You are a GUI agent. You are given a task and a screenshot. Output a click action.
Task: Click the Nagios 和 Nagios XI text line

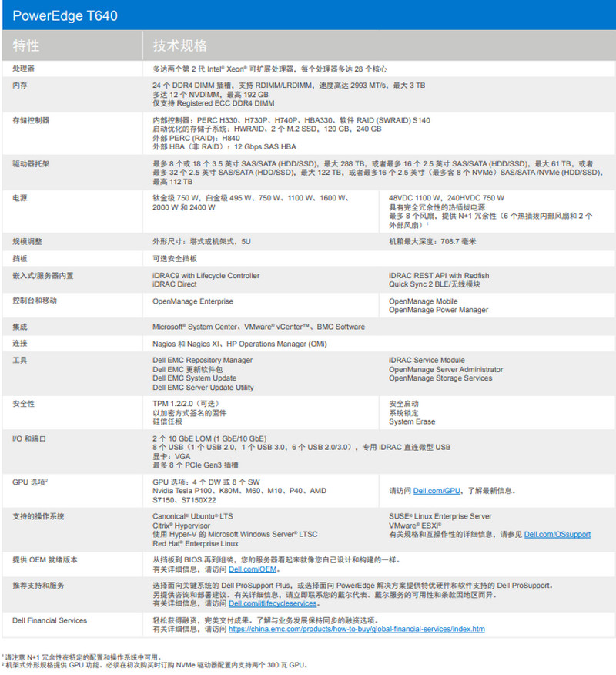coord(239,344)
